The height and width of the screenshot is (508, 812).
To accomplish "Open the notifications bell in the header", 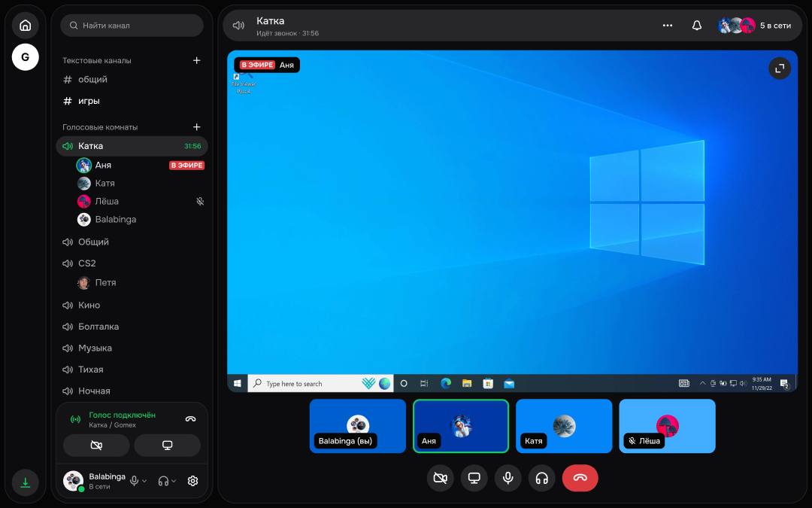I will (x=697, y=26).
